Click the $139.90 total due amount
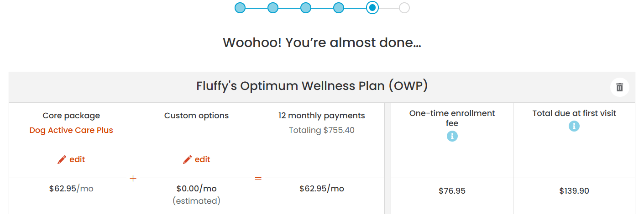 tap(574, 191)
